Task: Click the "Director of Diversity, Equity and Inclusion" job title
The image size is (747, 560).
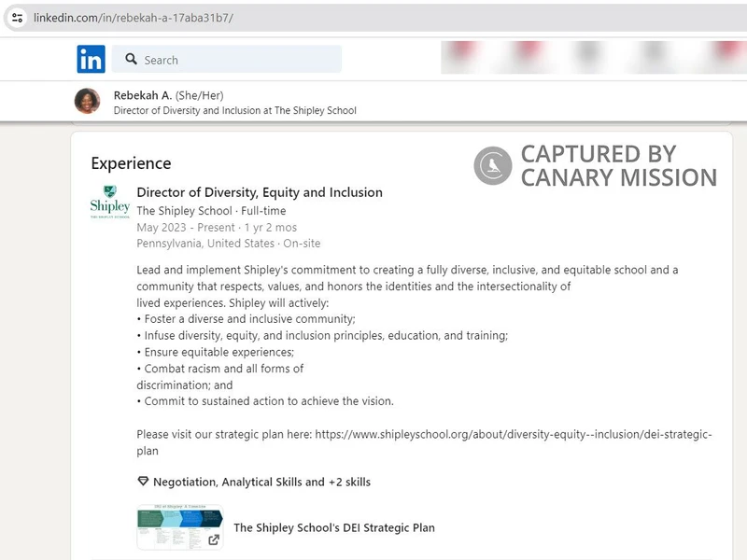Action: click(258, 192)
